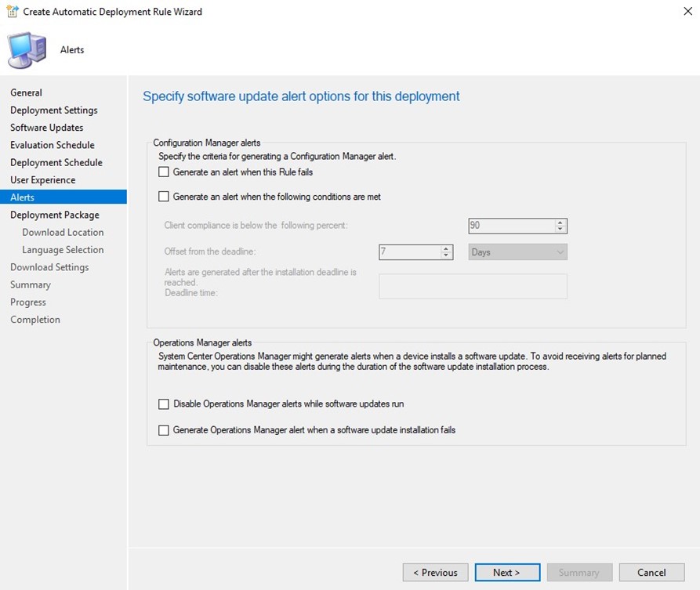Click the computer monitor Alerts header icon
The width and height of the screenshot is (700, 590).
pos(27,50)
